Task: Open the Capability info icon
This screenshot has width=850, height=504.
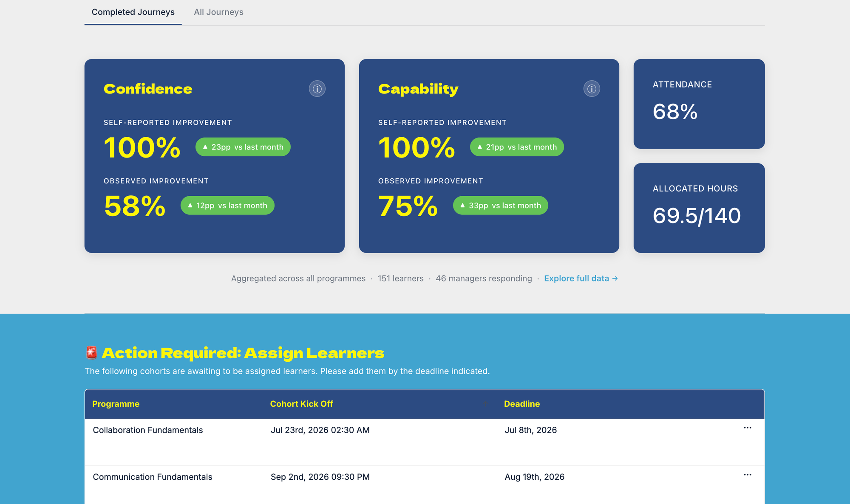Action: [x=592, y=89]
